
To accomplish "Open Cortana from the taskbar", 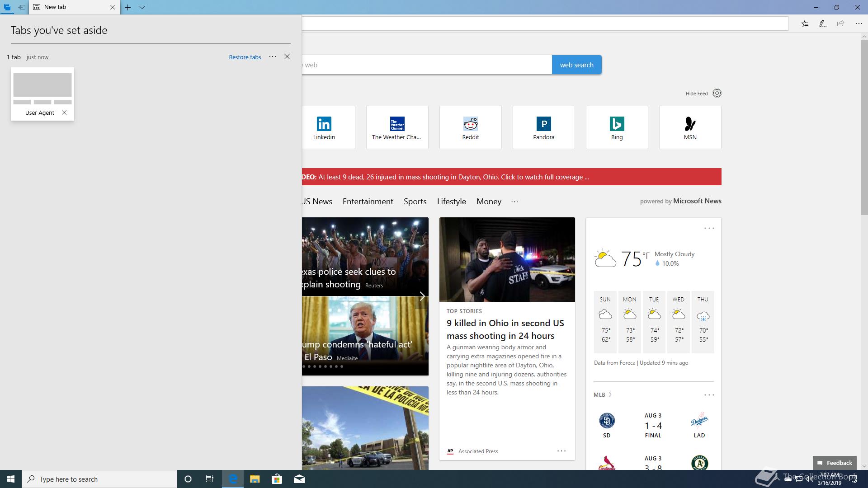I will pyautogui.click(x=188, y=479).
